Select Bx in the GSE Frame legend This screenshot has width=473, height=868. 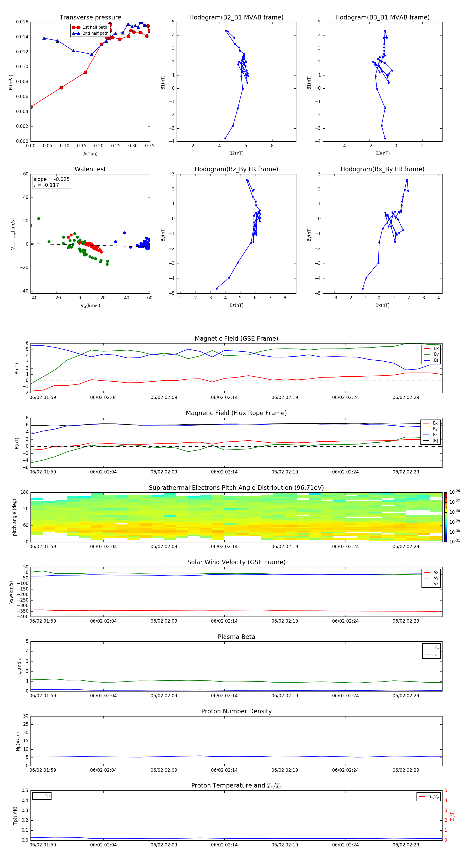pos(431,349)
